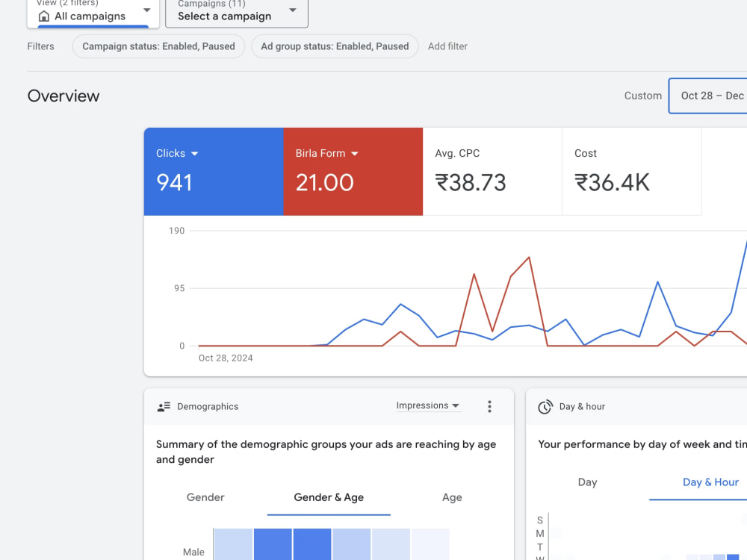The image size is (747, 560).
Task: Click the Oct 28, 2024 axis label
Action: (x=226, y=358)
